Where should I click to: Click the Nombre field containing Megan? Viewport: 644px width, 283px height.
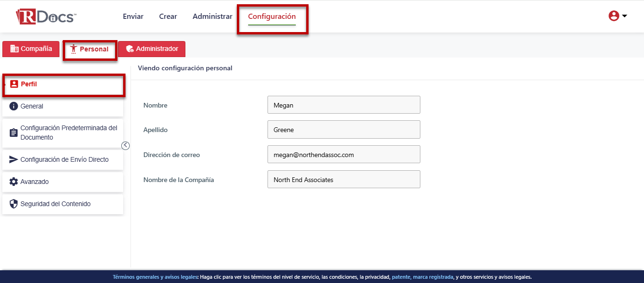[343, 105]
